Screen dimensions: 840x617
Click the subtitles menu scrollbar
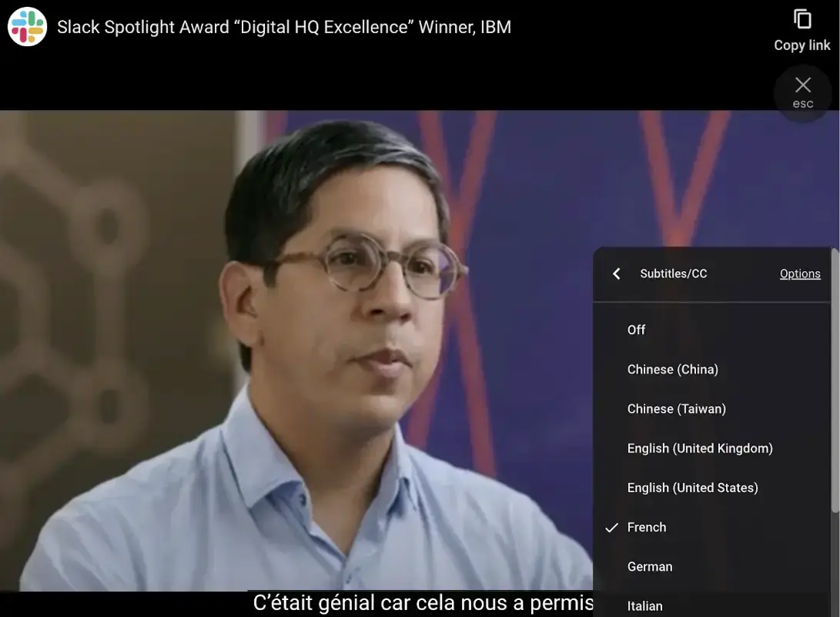(835, 385)
